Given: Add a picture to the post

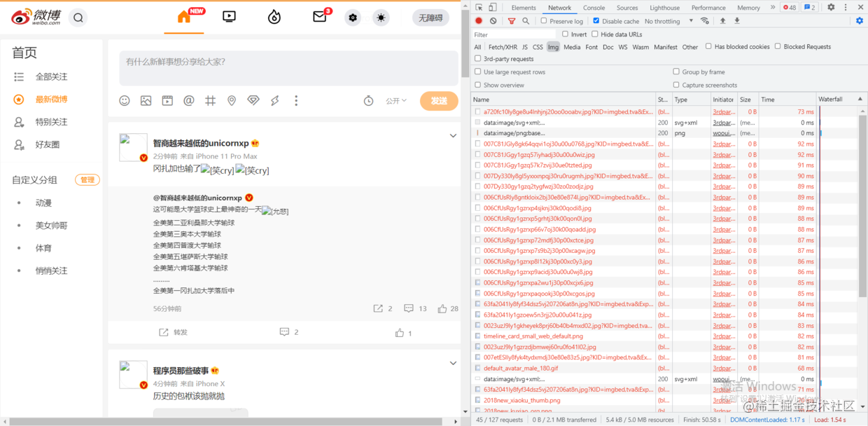Looking at the screenshot, I should 146,101.
